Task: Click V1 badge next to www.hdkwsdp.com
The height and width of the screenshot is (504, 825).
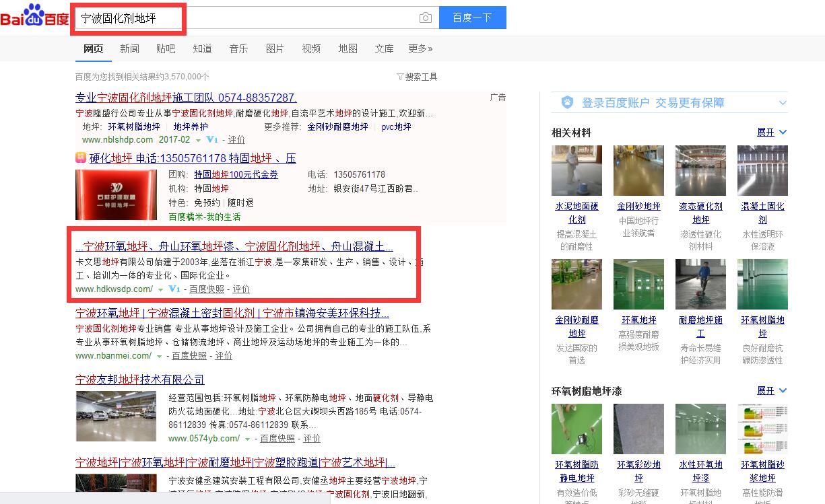Action: (x=174, y=289)
